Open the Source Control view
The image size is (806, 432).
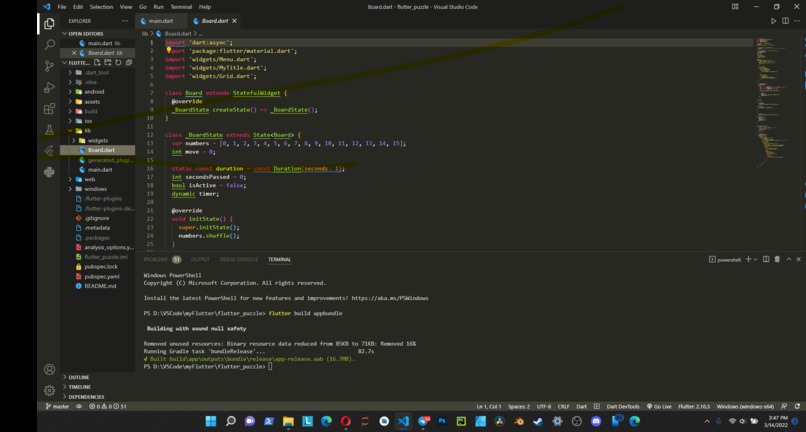coord(49,66)
